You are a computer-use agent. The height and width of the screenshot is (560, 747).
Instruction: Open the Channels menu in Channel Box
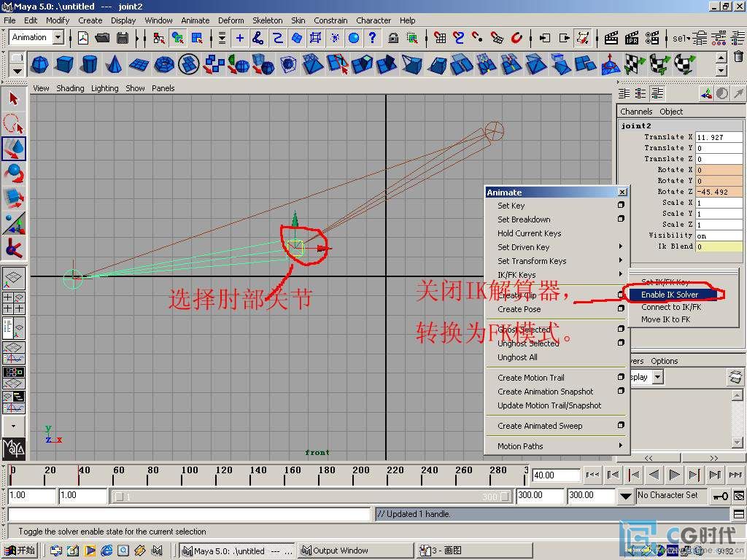pyautogui.click(x=636, y=112)
